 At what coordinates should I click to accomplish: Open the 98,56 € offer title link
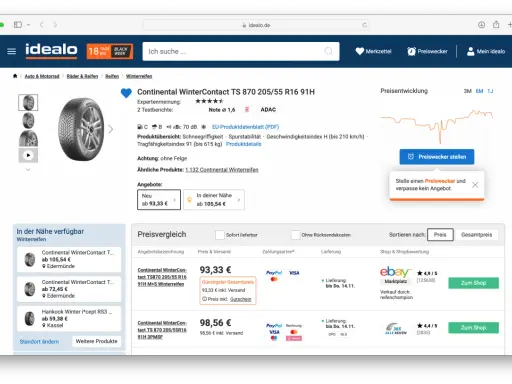[x=162, y=330]
